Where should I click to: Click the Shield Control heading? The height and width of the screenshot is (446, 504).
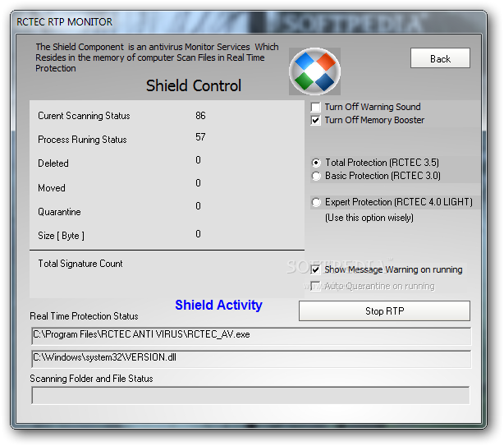pos(194,85)
